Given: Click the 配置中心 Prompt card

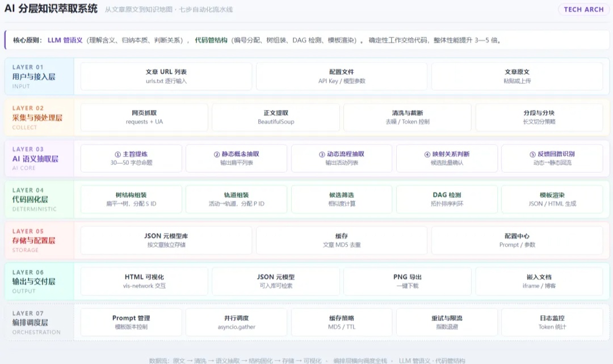Looking at the screenshot, I should (x=517, y=240).
